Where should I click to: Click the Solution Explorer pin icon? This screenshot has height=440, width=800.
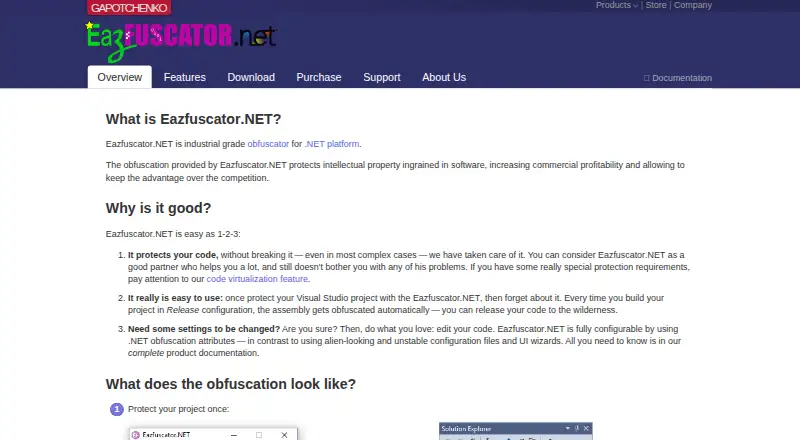click(577, 428)
